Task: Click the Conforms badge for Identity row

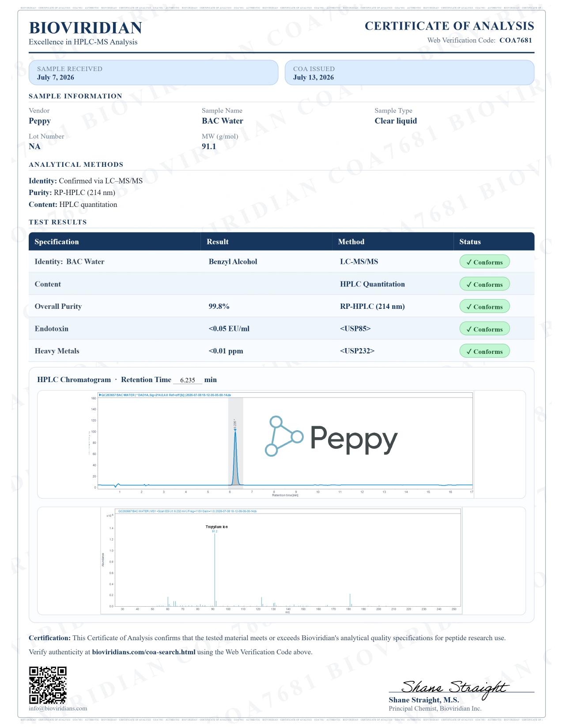Action: pos(484,262)
